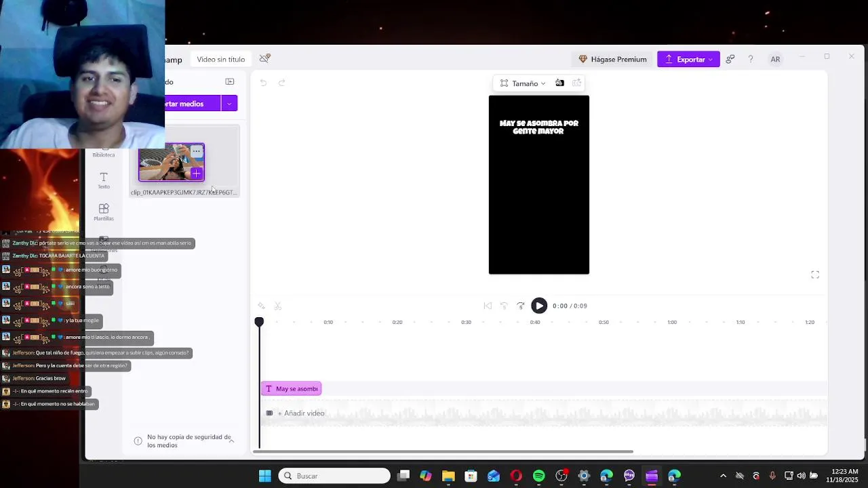Expand the No hay copia de seguridad notice
This screenshot has height=488, width=868.
coord(231,441)
